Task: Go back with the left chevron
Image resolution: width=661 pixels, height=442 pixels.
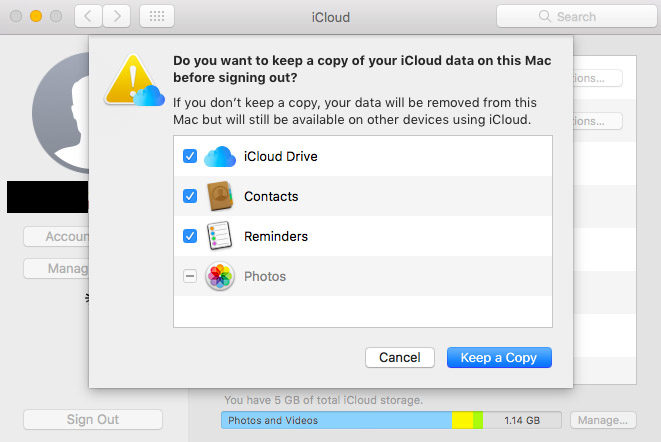Action: [x=89, y=17]
